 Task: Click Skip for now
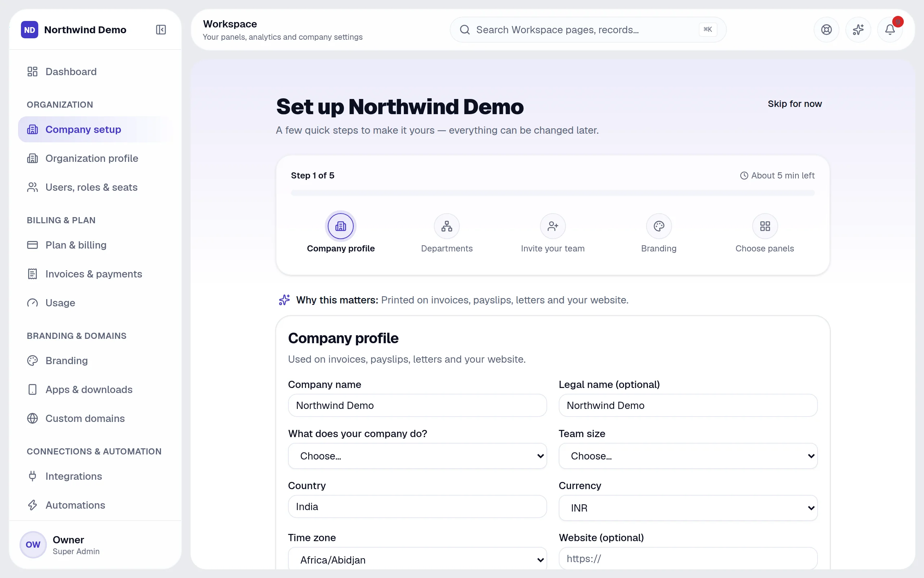[x=794, y=104]
